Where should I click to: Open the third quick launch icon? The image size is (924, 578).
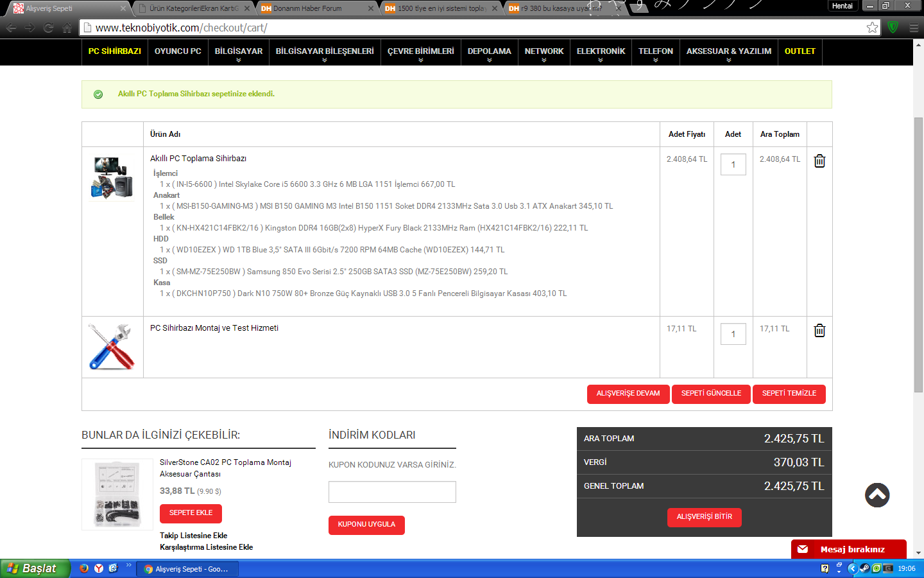tap(114, 568)
